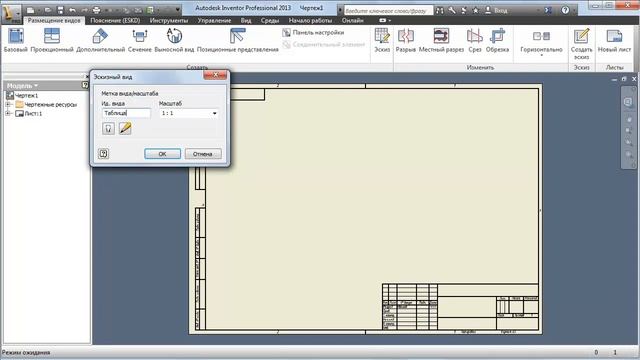Switch to the Среды tab
The height and width of the screenshot is (360, 640).
coord(270,20)
